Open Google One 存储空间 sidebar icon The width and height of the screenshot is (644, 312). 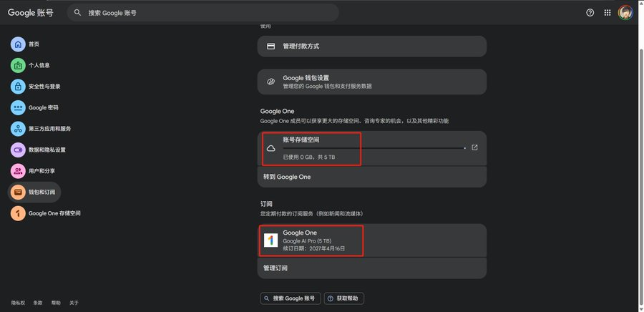tap(18, 213)
